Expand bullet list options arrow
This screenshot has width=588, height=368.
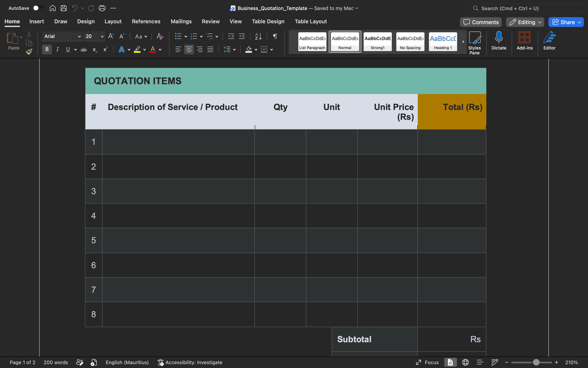point(186,37)
